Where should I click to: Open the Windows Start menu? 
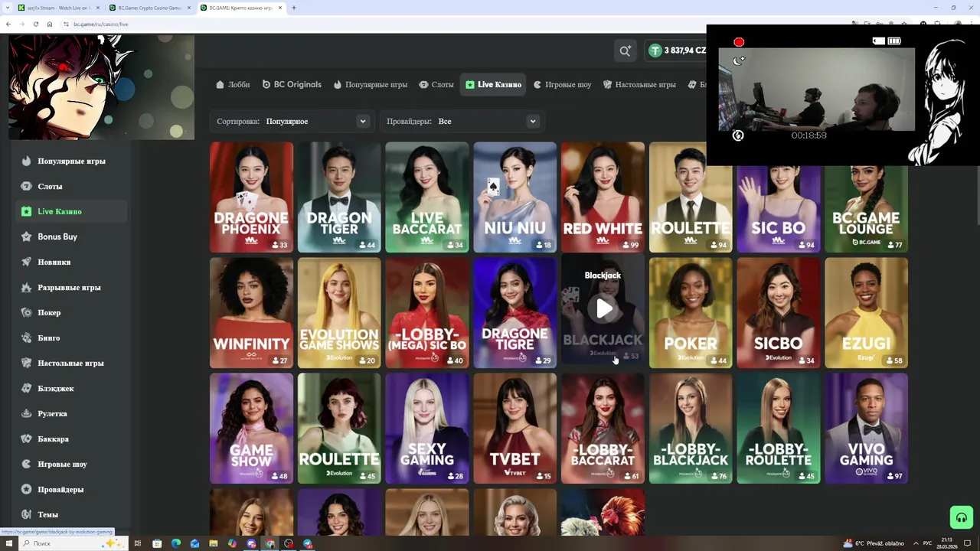(x=8, y=543)
